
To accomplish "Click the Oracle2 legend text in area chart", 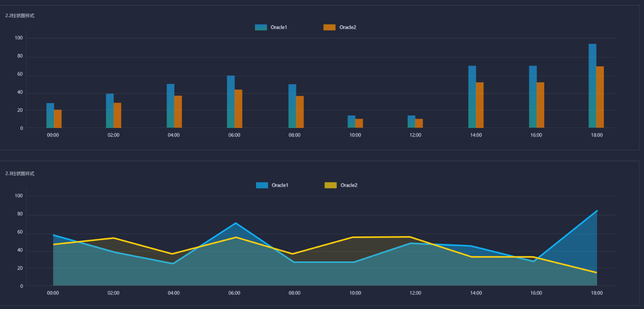I will (x=349, y=185).
